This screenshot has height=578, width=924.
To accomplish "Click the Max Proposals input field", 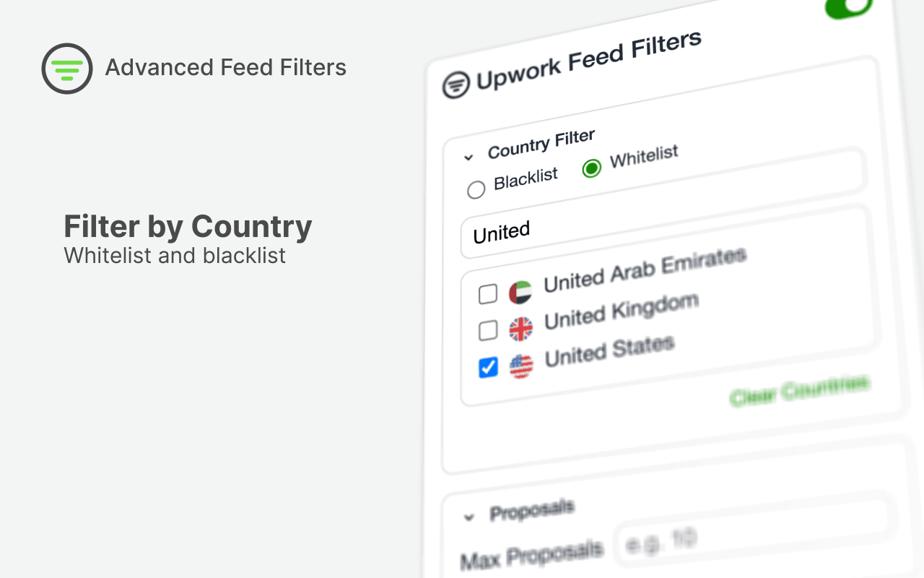I will [751, 535].
